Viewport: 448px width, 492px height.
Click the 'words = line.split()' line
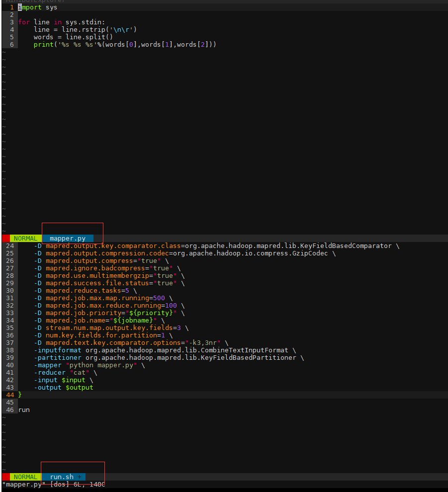(73, 37)
